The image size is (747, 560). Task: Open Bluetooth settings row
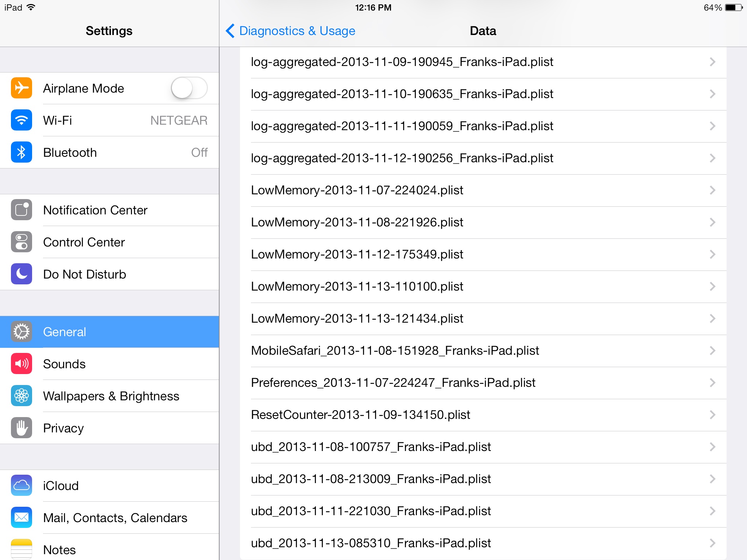point(109,152)
